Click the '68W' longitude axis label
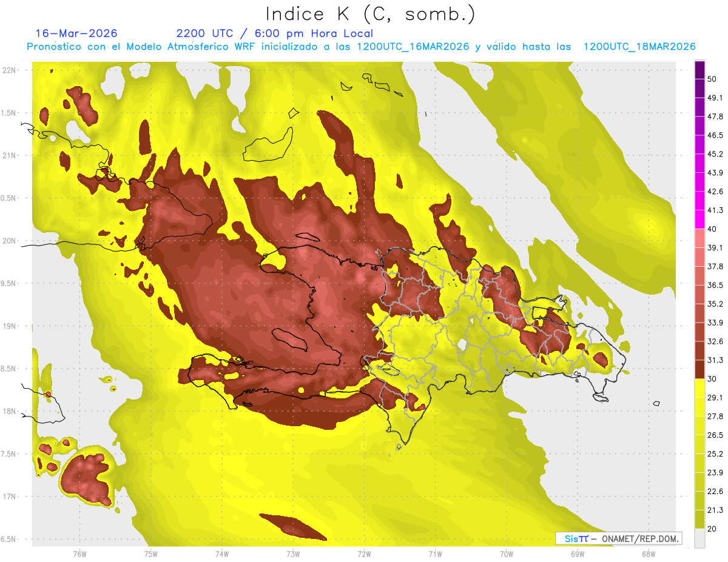 [x=648, y=554]
